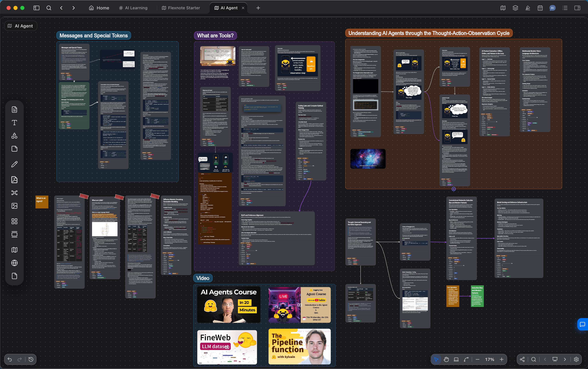The height and width of the screenshot is (369, 588).
Task: Toggle the outline list panel icon
Action: point(565,8)
